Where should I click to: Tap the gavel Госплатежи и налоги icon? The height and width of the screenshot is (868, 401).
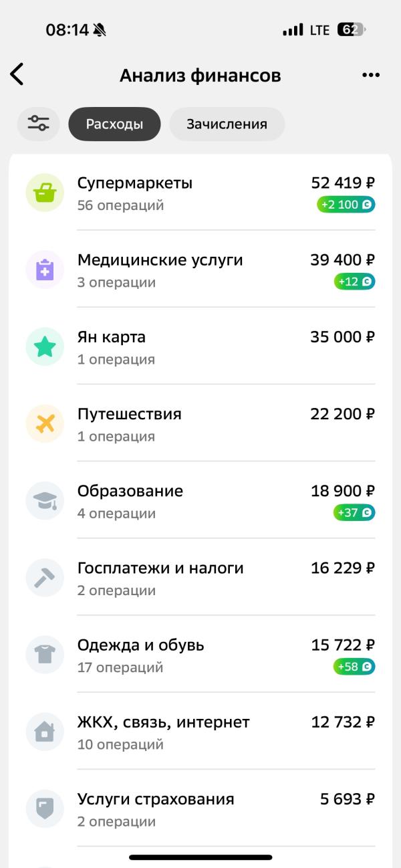pos(45,578)
